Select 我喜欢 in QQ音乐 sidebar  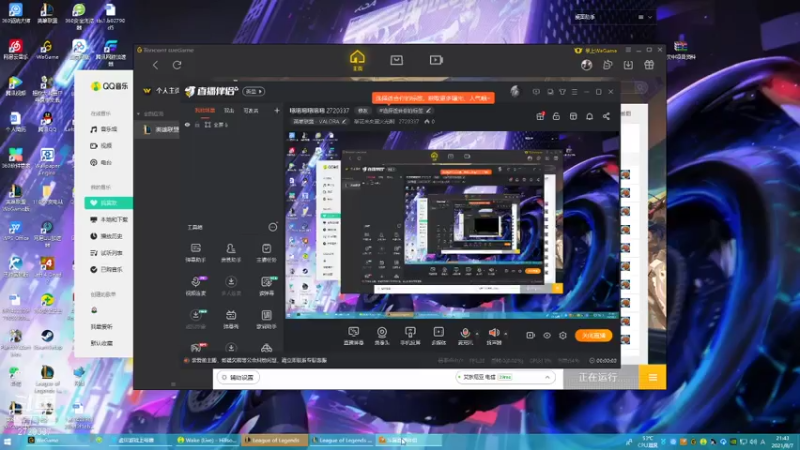109,203
